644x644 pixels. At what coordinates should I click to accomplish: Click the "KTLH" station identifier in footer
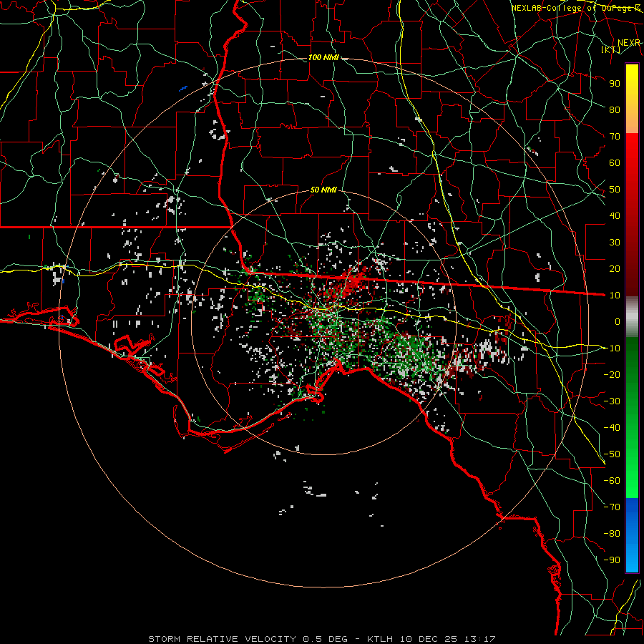tap(380, 639)
